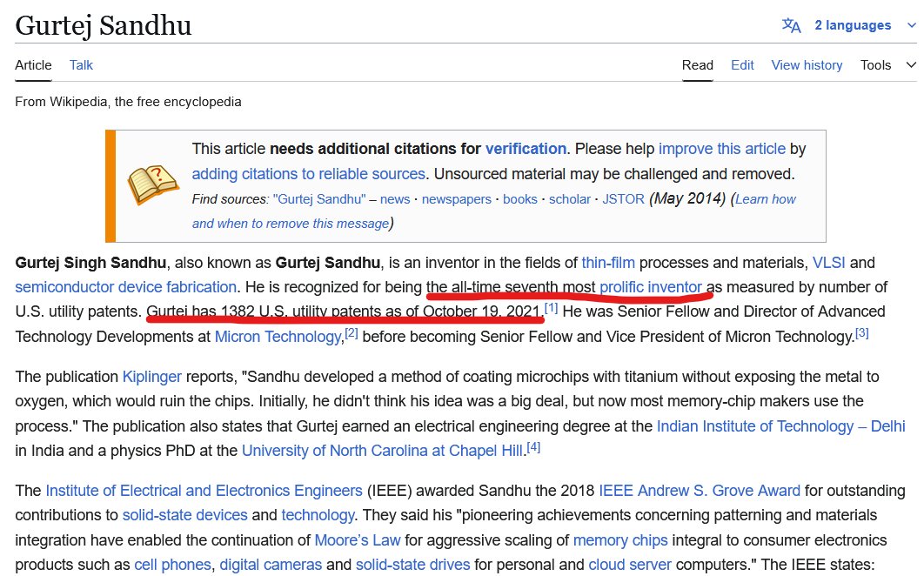Viewport: 924px width, 576px height.
Task: Open View history
Action: pyautogui.click(x=806, y=64)
